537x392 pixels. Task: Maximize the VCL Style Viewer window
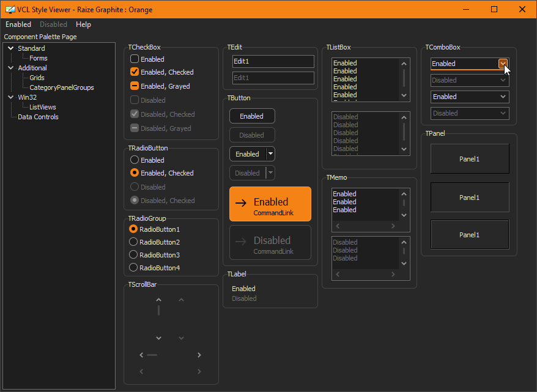point(494,9)
